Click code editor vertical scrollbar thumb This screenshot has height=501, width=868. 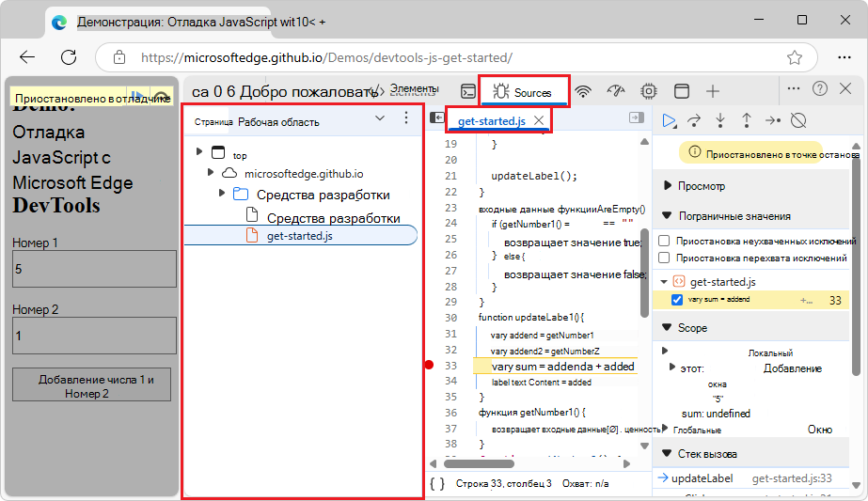pyautogui.click(x=644, y=273)
